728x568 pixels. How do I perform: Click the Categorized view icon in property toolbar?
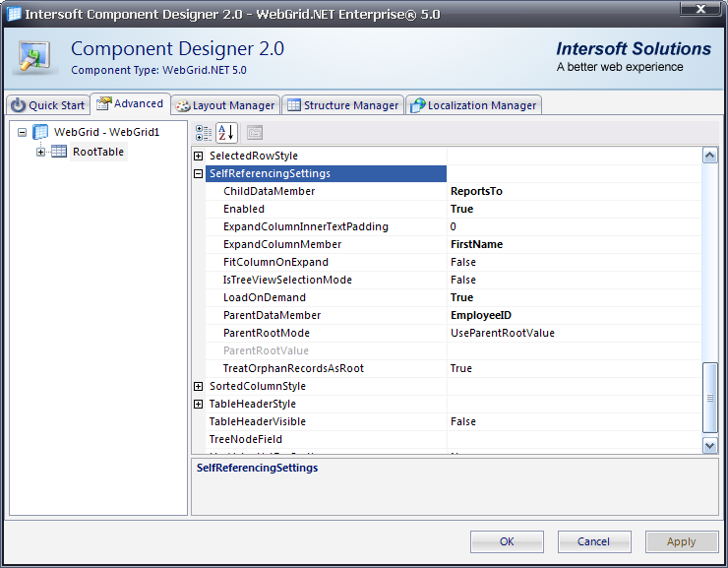(204, 133)
